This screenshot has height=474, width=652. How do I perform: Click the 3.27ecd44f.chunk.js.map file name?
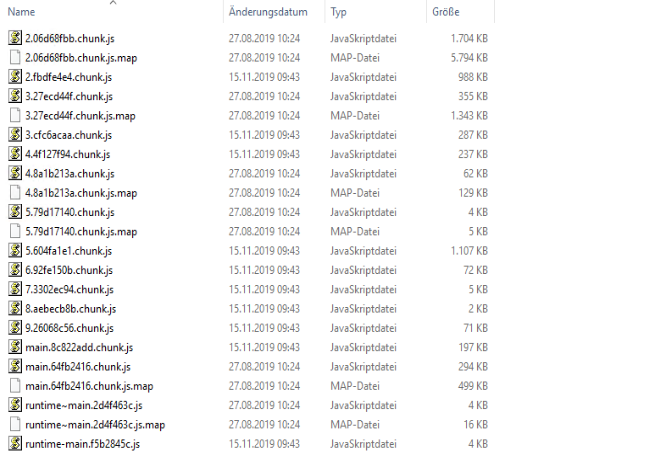pos(80,116)
